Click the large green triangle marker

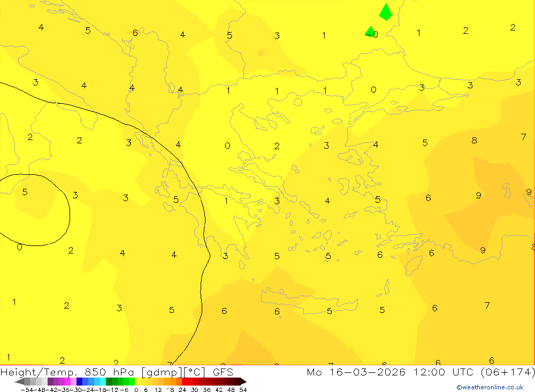coord(386,12)
